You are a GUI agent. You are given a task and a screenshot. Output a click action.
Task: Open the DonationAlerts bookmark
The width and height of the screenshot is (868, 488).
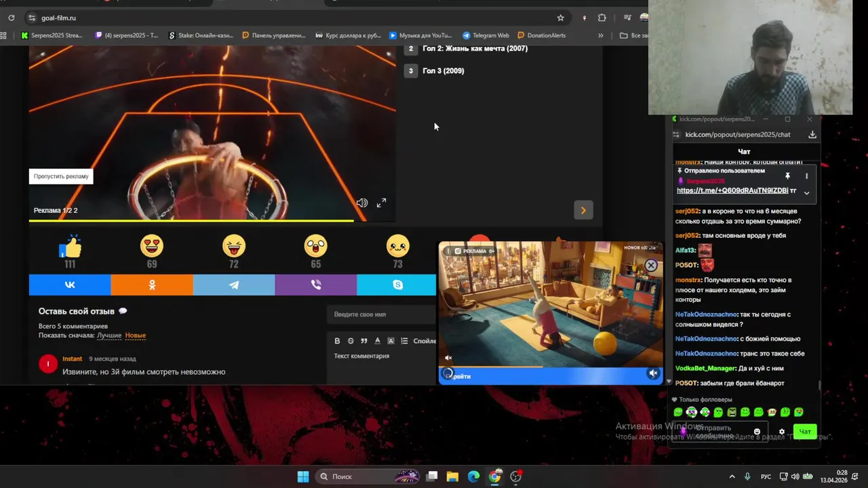coord(541,35)
